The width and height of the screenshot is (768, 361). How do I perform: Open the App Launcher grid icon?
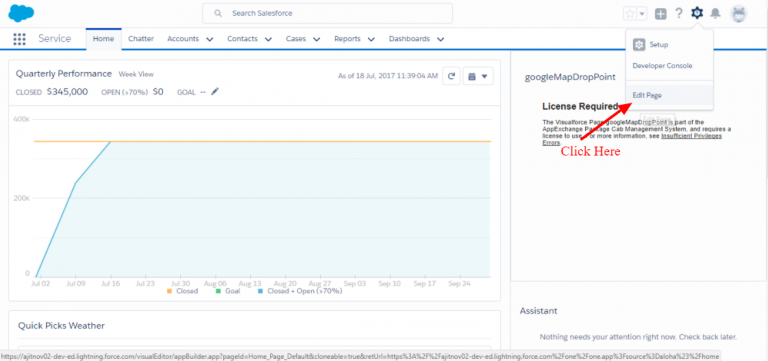[19, 39]
